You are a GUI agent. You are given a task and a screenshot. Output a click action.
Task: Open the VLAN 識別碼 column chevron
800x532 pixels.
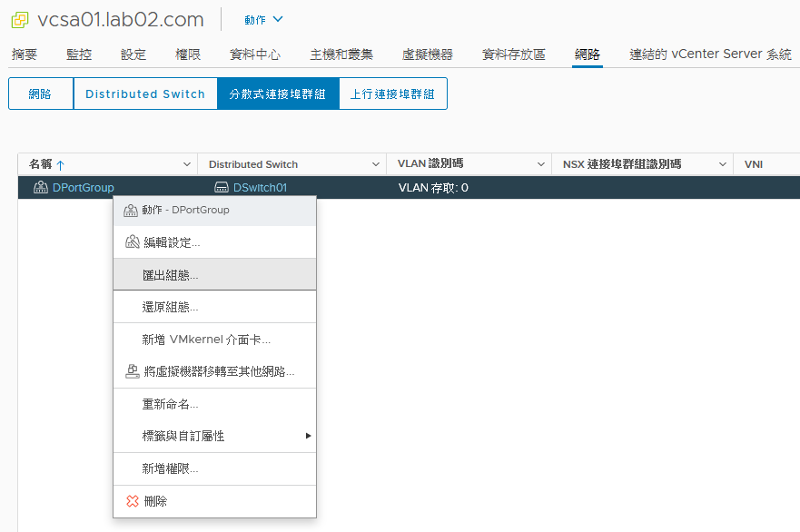coord(541,164)
